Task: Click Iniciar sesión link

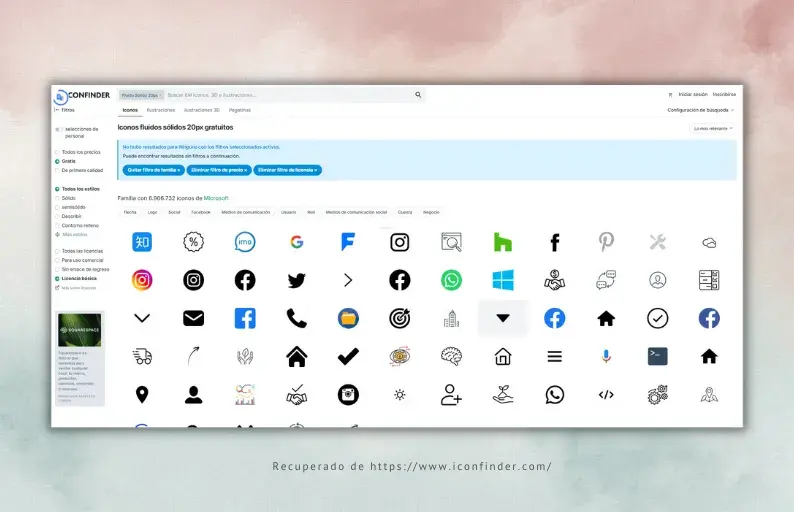Action: (693, 95)
